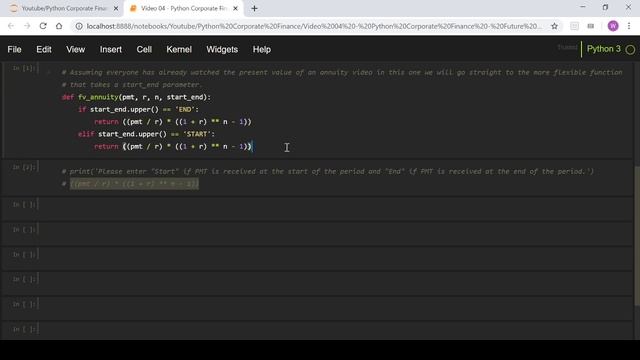Switch to Youtube/Python Corporate Finance tab
This screenshot has height=360, width=640.
63,8
